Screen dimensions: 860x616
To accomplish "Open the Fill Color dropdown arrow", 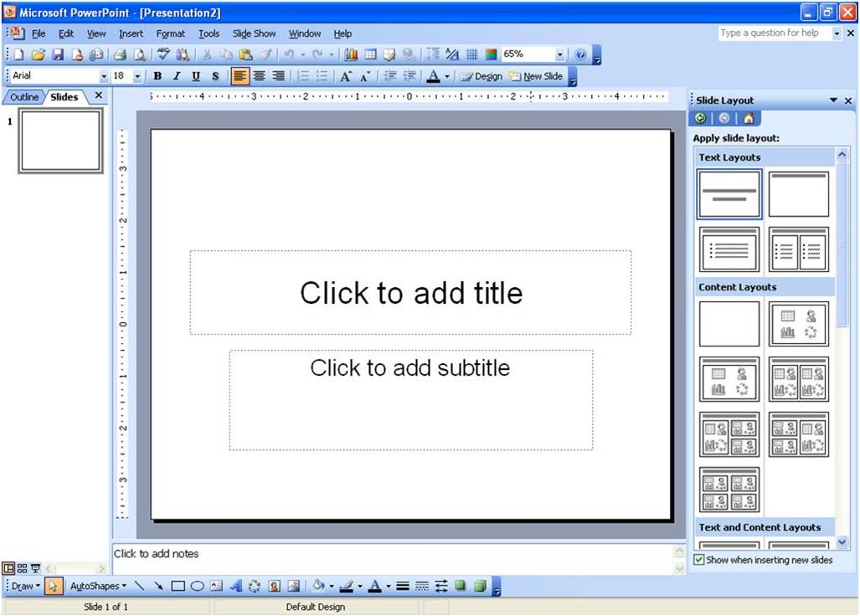I will click(x=332, y=587).
